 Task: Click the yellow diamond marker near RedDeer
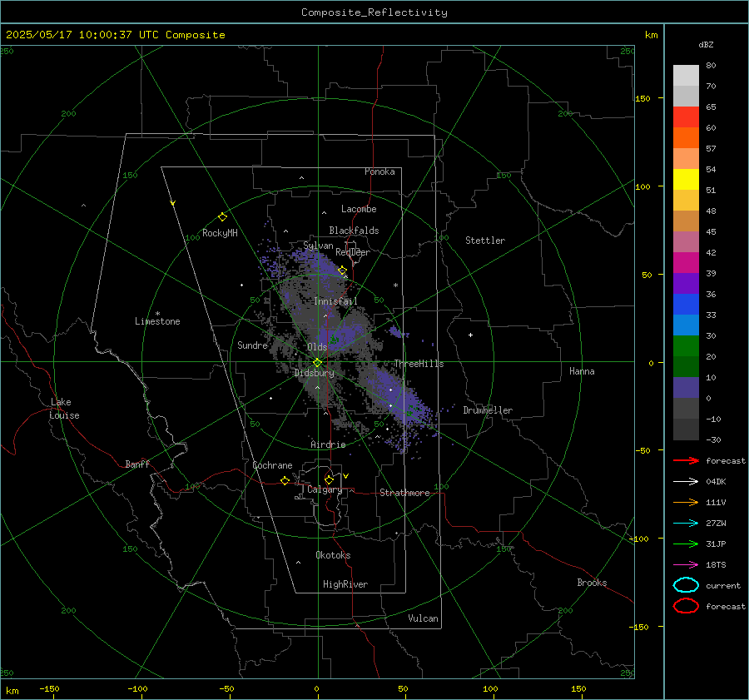(x=342, y=271)
